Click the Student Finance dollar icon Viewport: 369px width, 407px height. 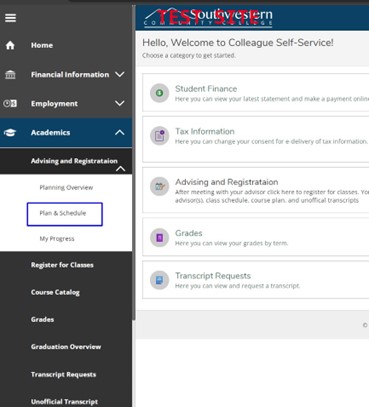(x=159, y=93)
